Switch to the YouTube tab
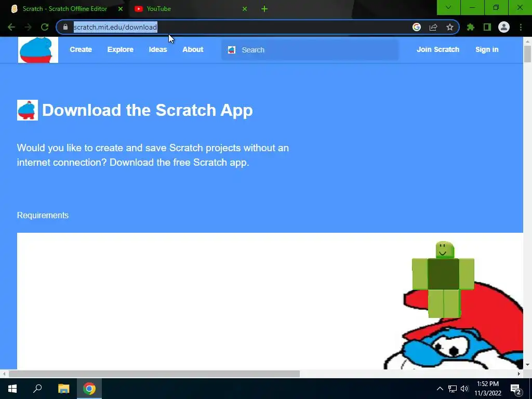This screenshot has width=532, height=399. [x=191, y=9]
